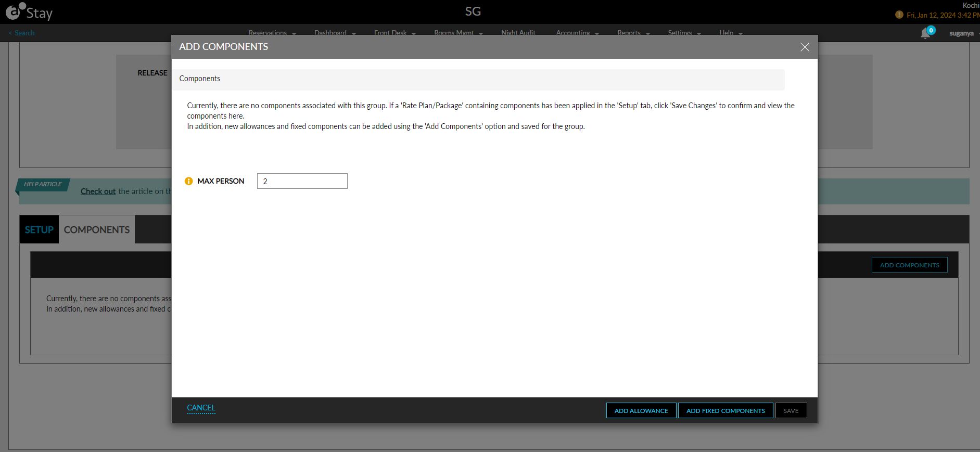The width and height of the screenshot is (980, 452).
Task: Open the suganya user menu
Action: (961, 33)
